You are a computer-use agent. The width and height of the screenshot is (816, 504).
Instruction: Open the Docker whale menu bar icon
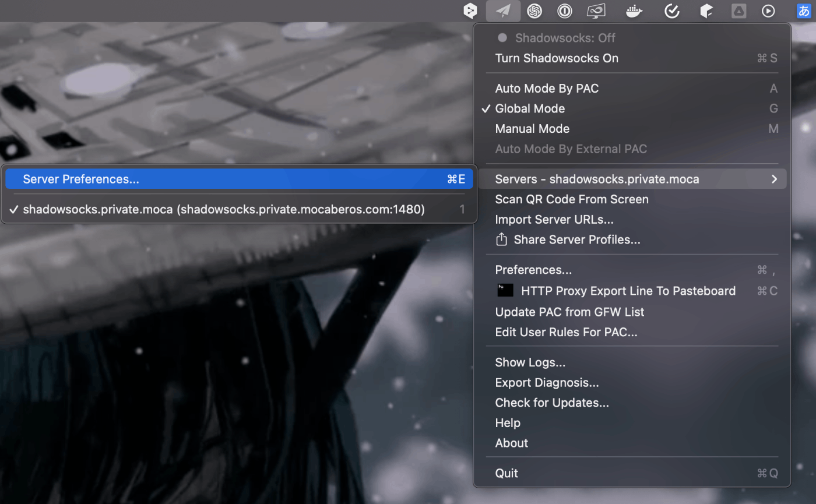coord(634,10)
